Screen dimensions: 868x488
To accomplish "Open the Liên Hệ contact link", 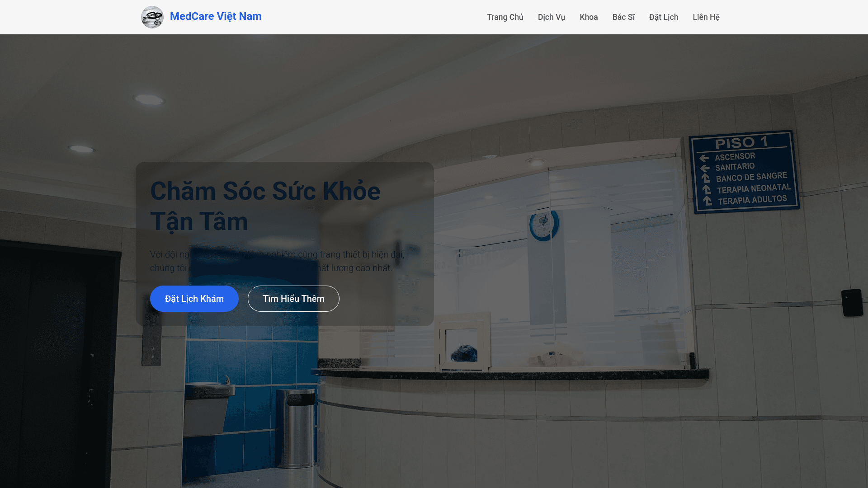I will (706, 17).
